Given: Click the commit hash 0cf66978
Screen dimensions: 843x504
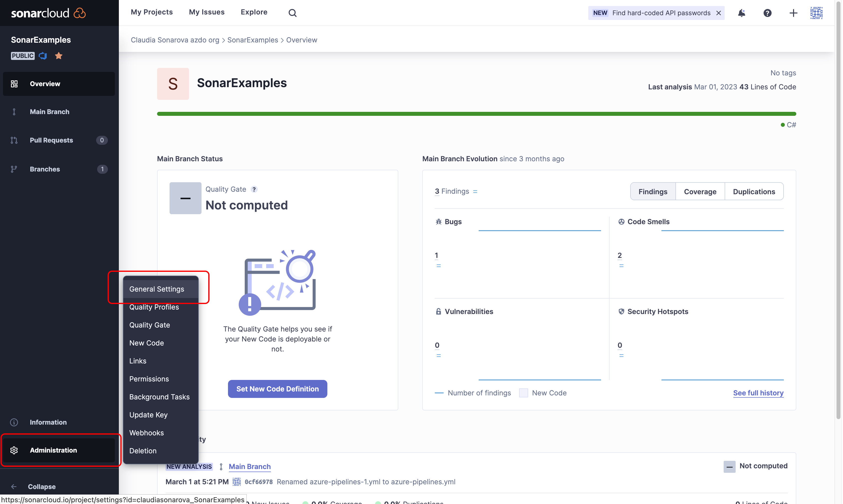Looking at the screenshot, I should click(x=258, y=482).
